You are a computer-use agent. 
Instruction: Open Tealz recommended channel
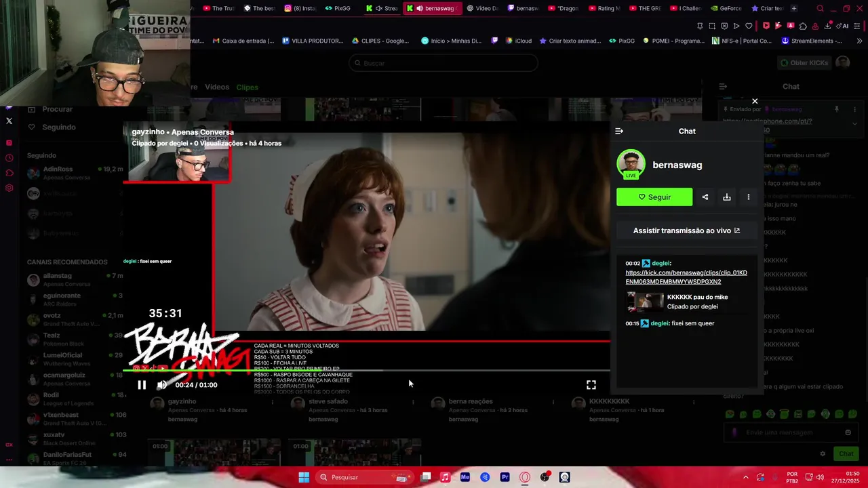[x=75, y=339]
